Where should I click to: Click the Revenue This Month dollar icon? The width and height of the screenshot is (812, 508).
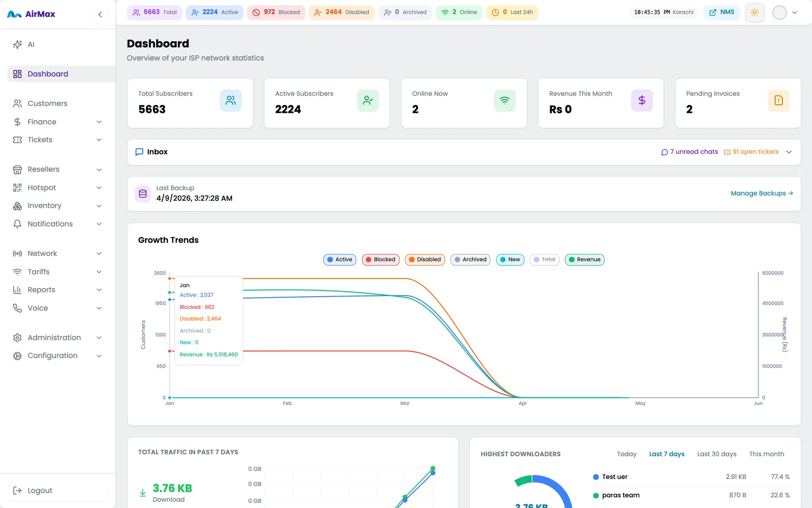(x=642, y=101)
